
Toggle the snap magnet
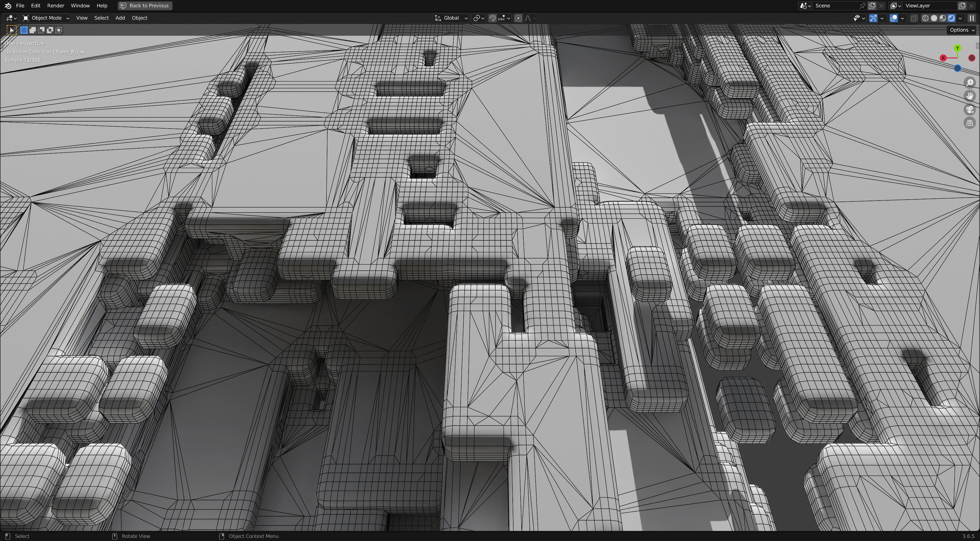coord(492,18)
